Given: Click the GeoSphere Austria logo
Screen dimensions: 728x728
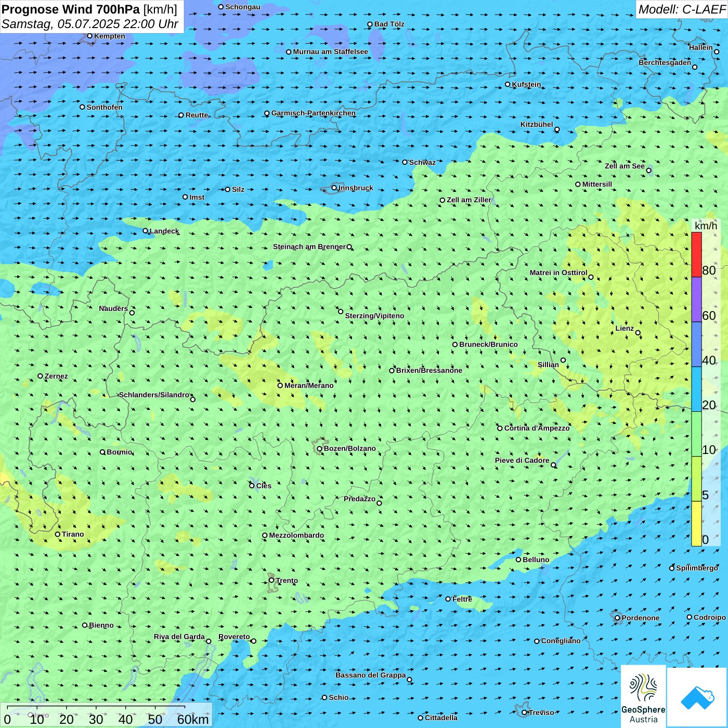Looking at the screenshot, I should (x=643, y=697).
